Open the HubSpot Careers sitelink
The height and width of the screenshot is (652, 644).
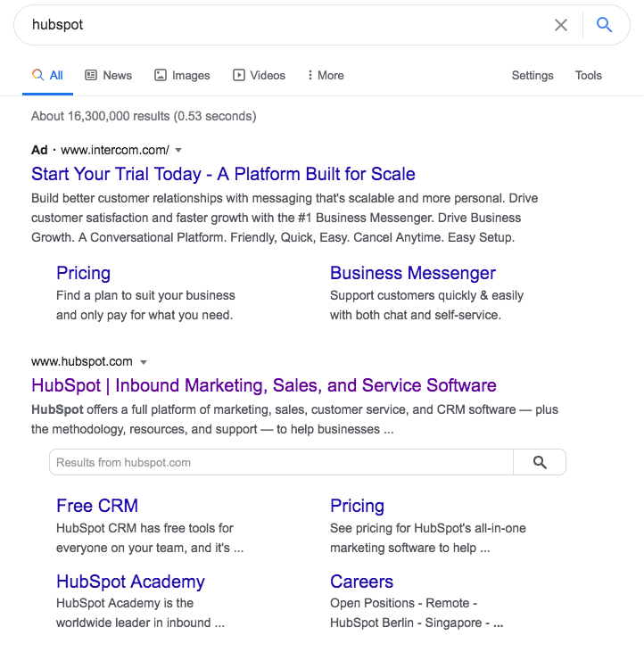click(x=361, y=582)
